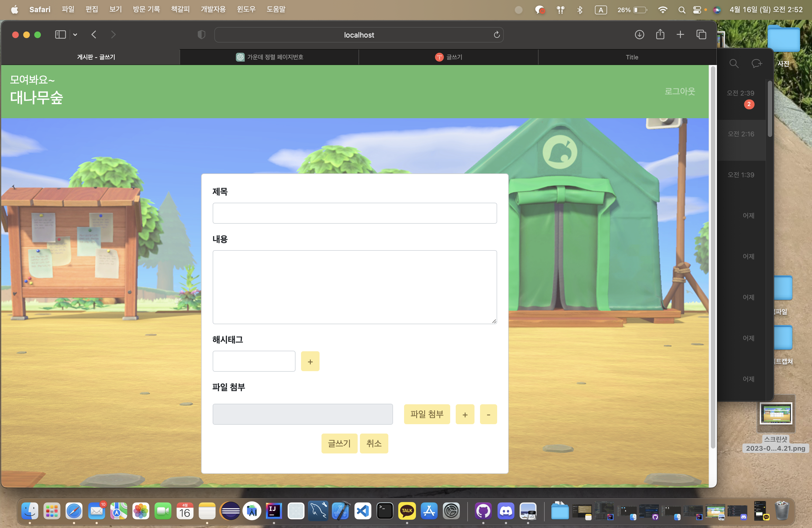
Task: Start new chat in background chat window
Action: tap(756, 64)
